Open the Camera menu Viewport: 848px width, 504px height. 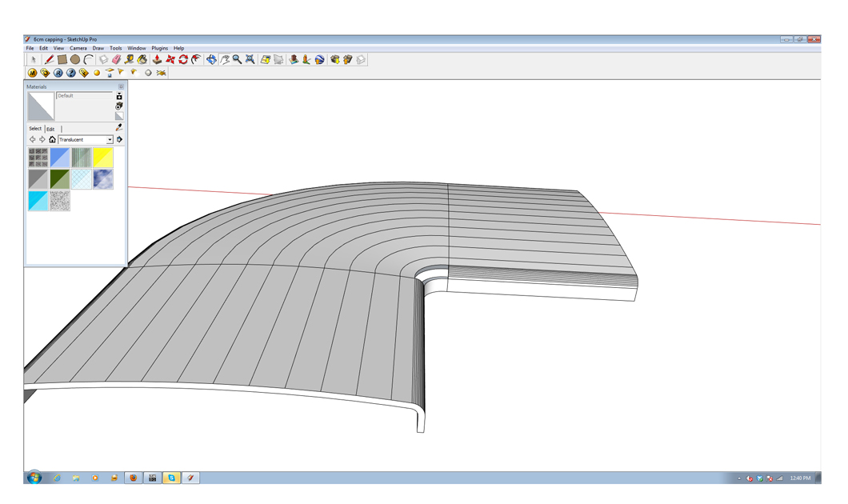[x=78, y=48]
